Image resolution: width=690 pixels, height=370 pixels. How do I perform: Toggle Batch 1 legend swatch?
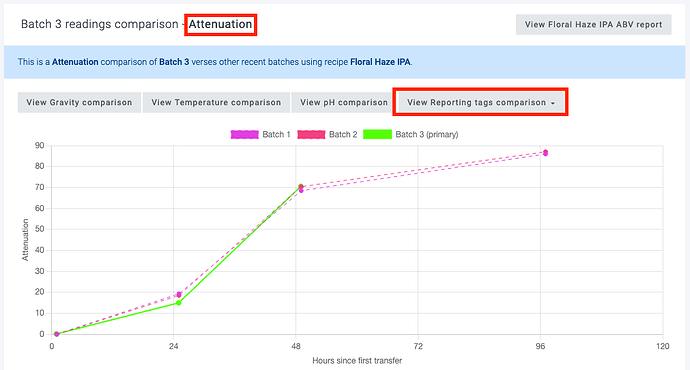pos(245,135)
